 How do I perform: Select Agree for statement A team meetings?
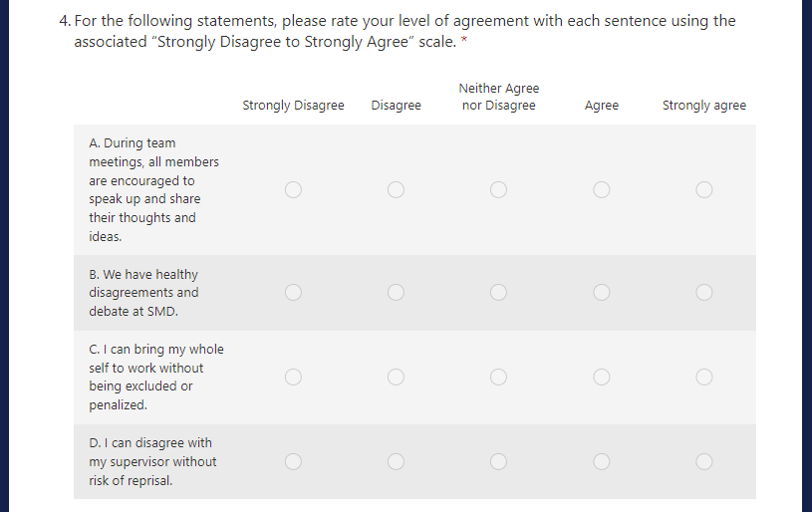(x=601, y=189)
